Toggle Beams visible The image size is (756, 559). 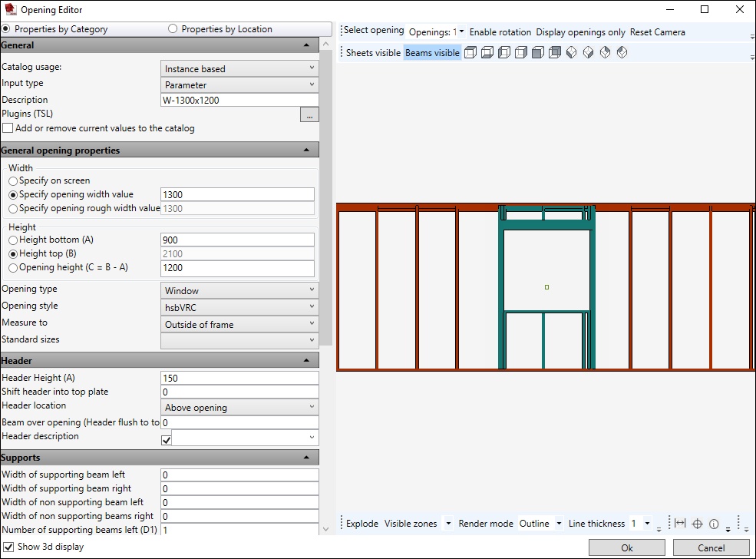tap(432, 52)
